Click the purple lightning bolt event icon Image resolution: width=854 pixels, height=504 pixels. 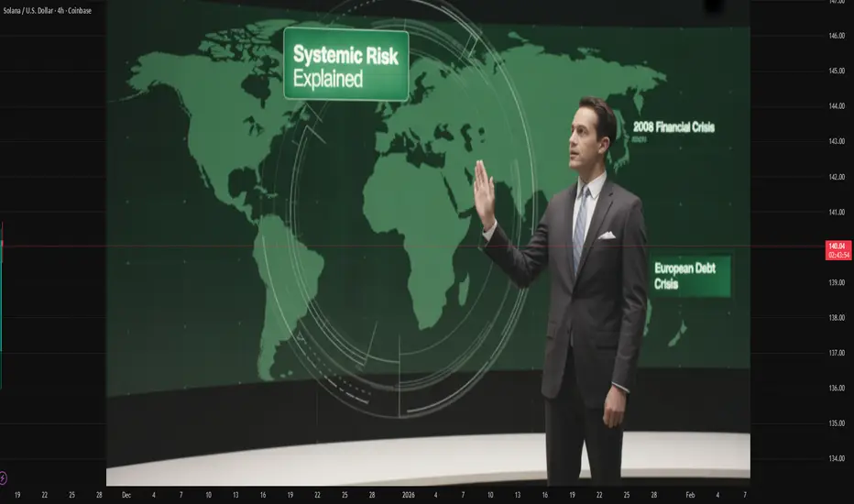[3, 478]
